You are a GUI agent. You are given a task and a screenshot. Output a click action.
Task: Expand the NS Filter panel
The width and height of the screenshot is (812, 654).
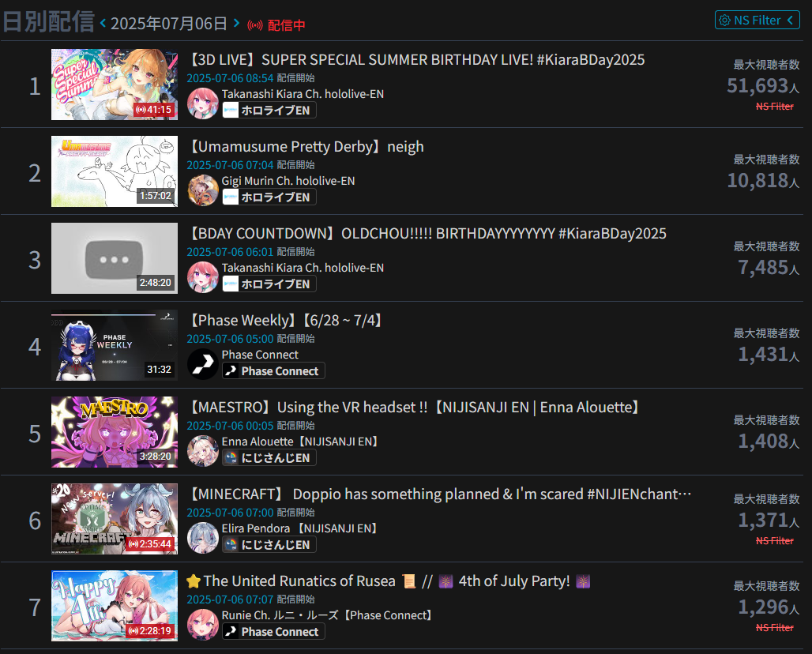coord(757,21)
